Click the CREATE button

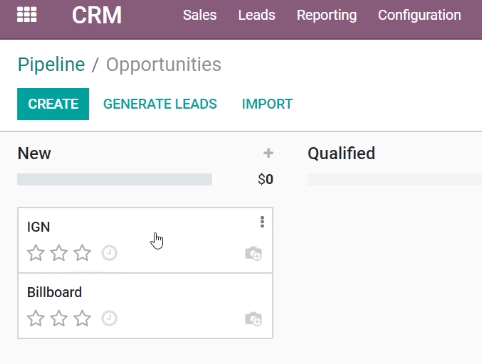point(53,104)
